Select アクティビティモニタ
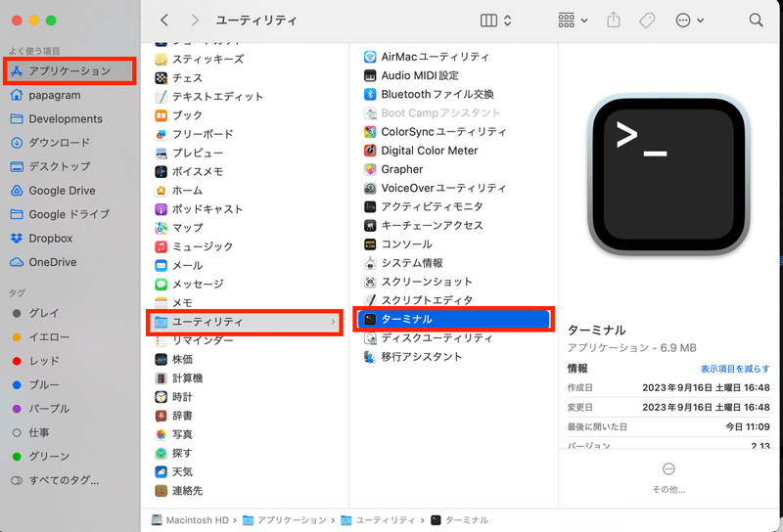This screenshot has height=532, width=783. pyautogui.click(x=424, y=206)
